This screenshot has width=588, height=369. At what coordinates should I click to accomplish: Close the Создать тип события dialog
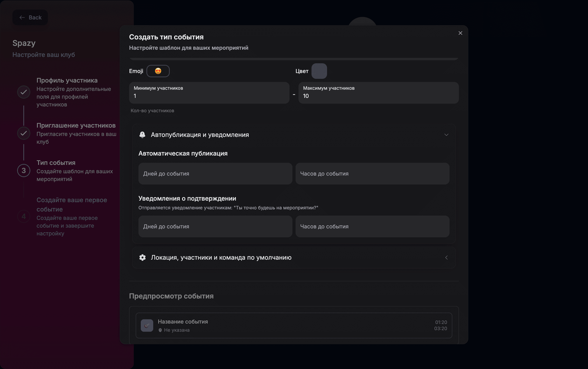click(x=460, y=33)
